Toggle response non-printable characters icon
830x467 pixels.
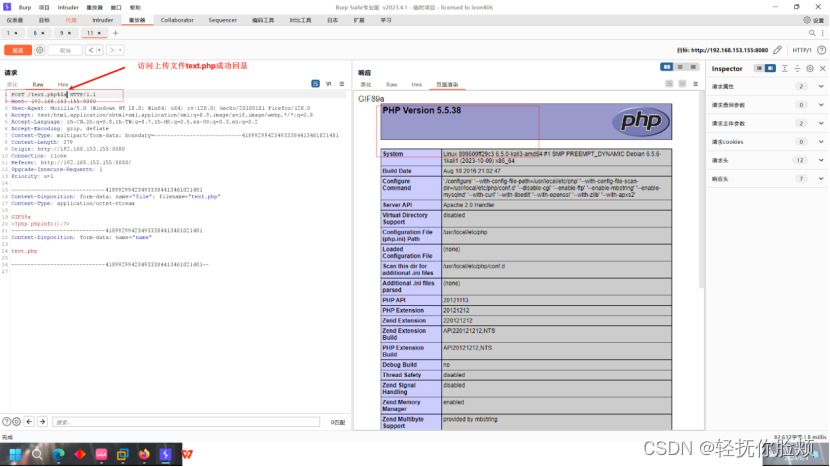(x=682, y=84)
